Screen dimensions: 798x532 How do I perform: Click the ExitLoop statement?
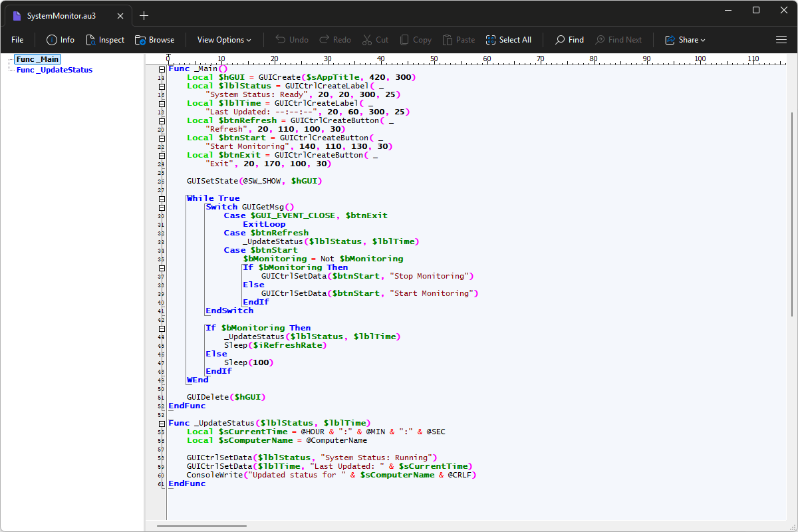264,224
